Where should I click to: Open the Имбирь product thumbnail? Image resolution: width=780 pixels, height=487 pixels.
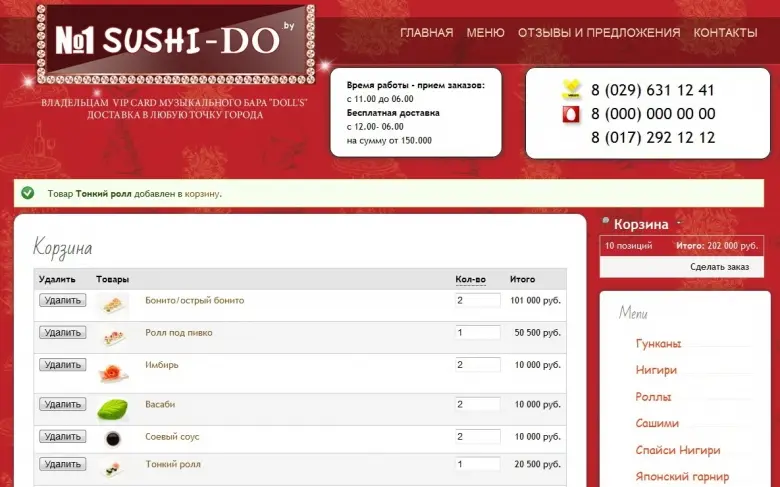point(113,373)
